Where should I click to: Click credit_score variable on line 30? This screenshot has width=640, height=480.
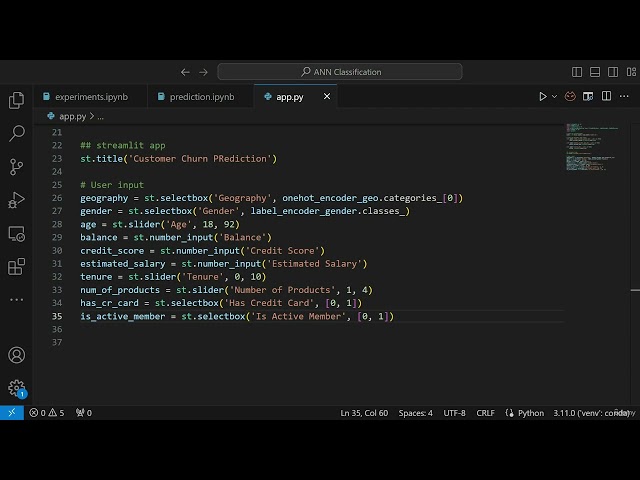pos(112,251)
